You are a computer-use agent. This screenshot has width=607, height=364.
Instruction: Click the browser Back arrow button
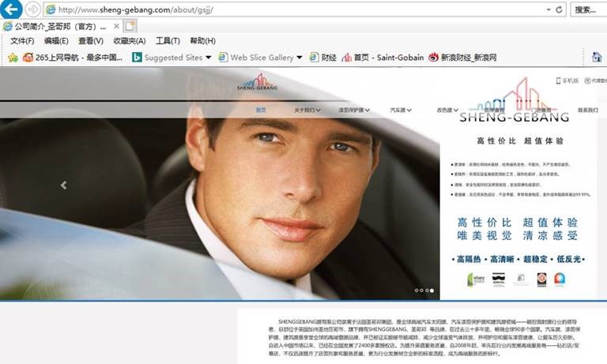[x=12, y=9]
